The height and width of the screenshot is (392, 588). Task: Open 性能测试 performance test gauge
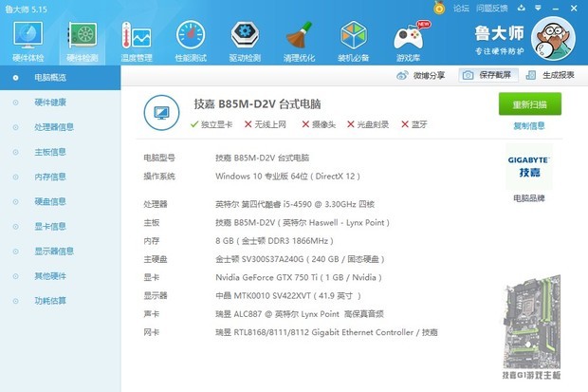[191, 42]
